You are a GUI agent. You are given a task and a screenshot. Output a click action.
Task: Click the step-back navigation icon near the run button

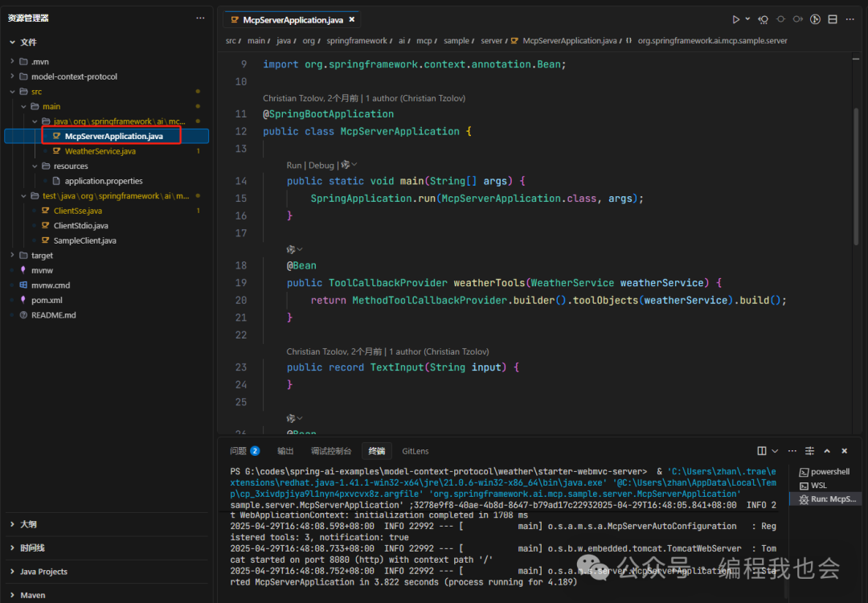764,20
